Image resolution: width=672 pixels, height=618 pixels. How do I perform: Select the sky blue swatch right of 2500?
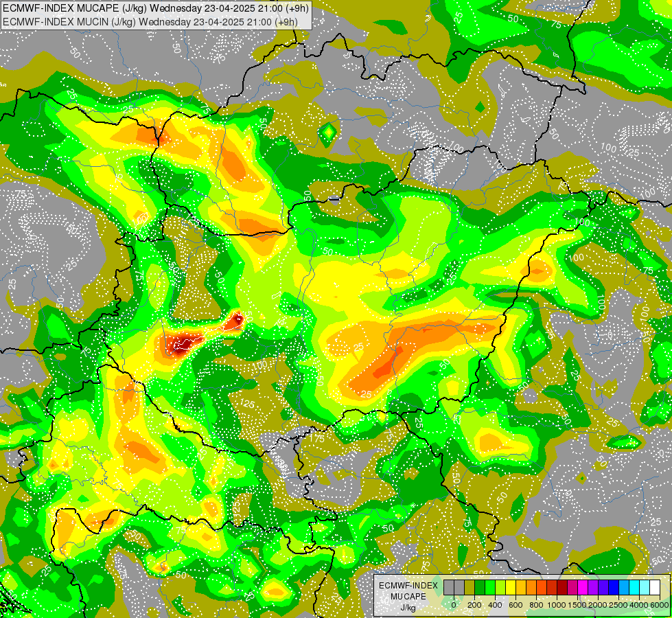pos(625,588)
